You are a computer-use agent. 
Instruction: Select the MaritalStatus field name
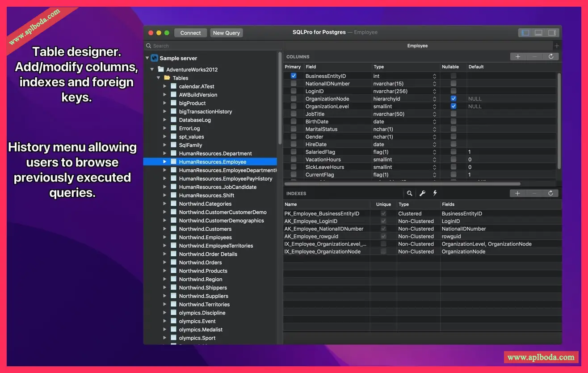pyautogui.click(x=321, y=129)
